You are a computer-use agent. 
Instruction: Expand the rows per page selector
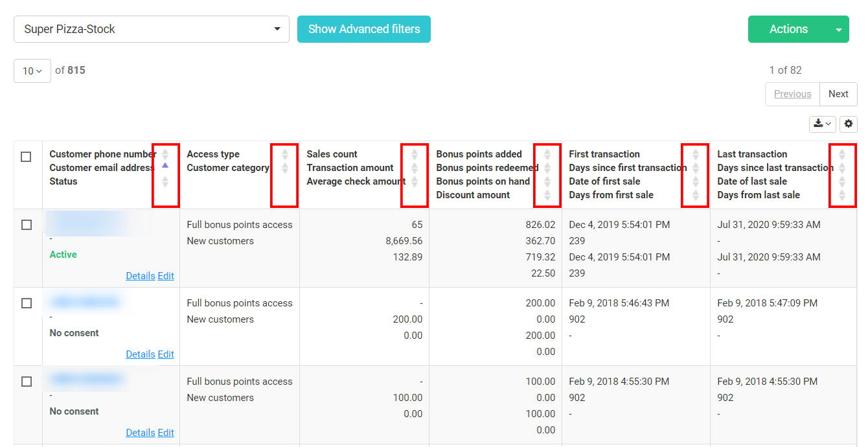point(32,71)
